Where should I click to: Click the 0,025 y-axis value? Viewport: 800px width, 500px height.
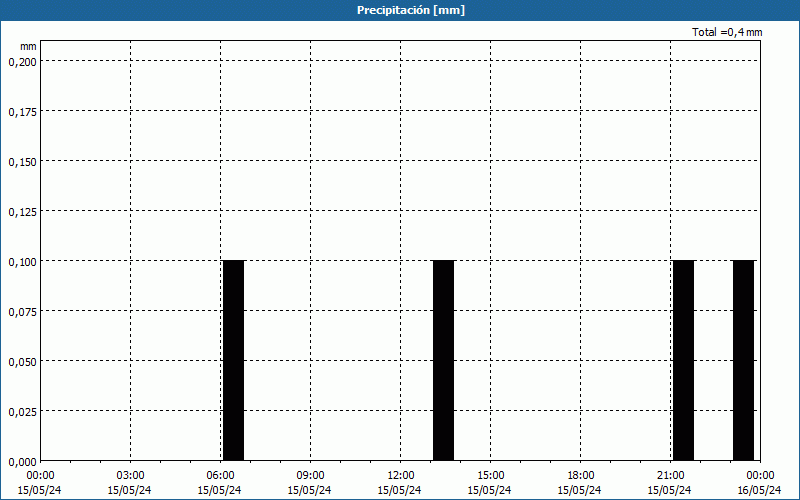pyautogui.click(x=22, y=412)
